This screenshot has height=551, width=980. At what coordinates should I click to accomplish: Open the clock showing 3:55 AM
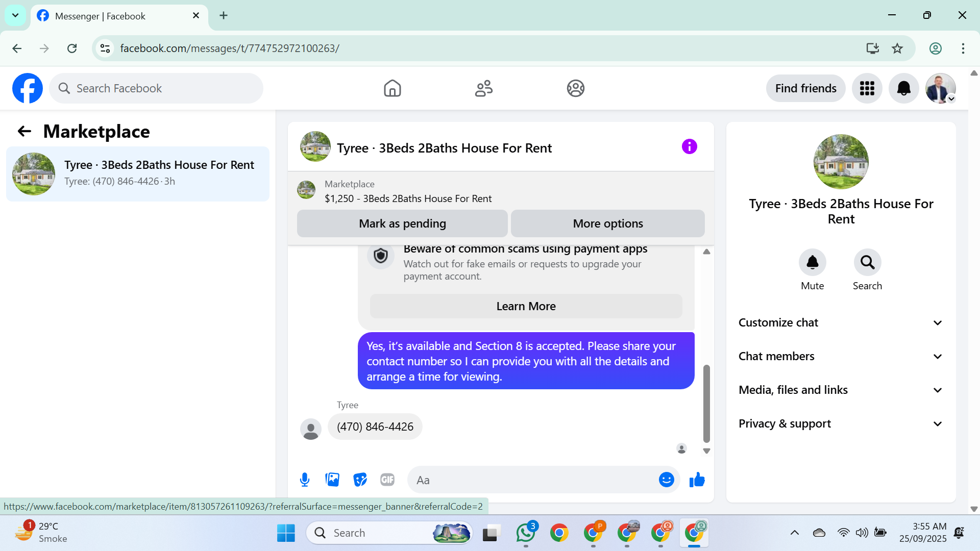pos(923,533)
